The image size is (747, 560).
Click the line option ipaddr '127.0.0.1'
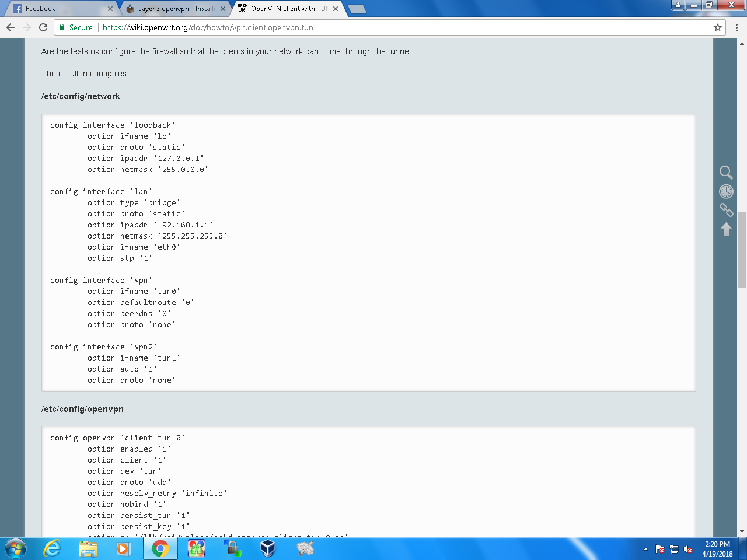tap(145, 158)
